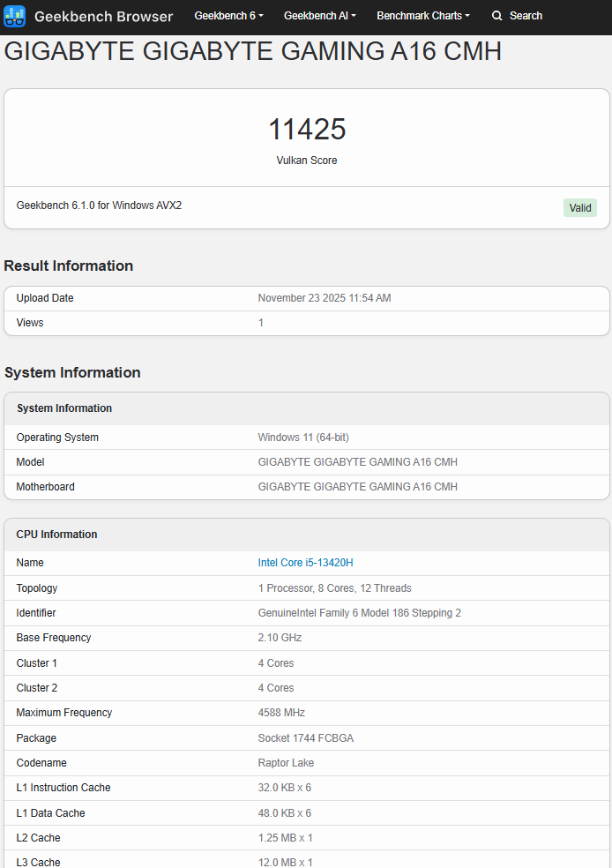Click the Result Information heading
This screenshot has width=612, height=868.
[69, 266]
